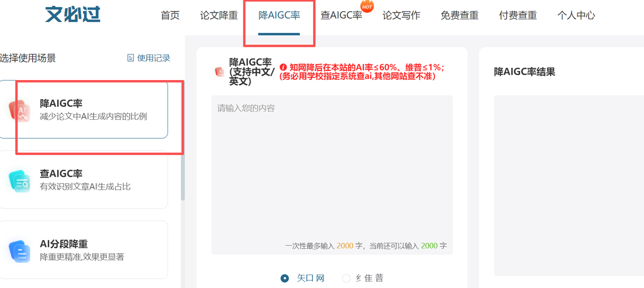
Task: Click into the 请输入您的内容 text area
Action: pos(332,175)
